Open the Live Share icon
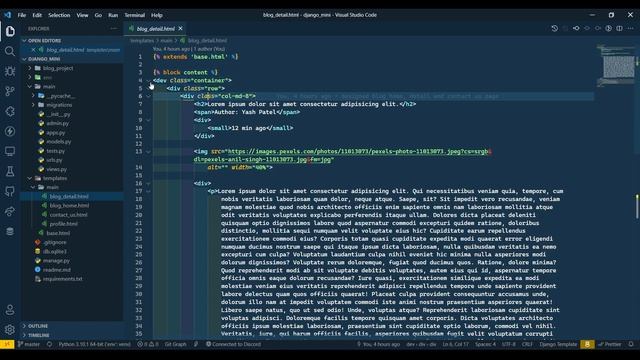The height and width of the screenshot is (360, 640). point(10,211)
